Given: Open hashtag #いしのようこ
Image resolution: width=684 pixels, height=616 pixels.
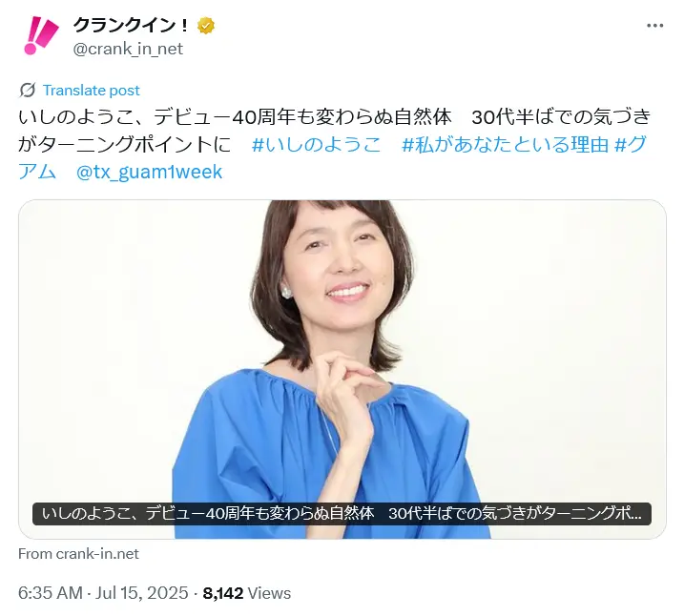Looking at the screenshot, I should click(x=316, y=144).
